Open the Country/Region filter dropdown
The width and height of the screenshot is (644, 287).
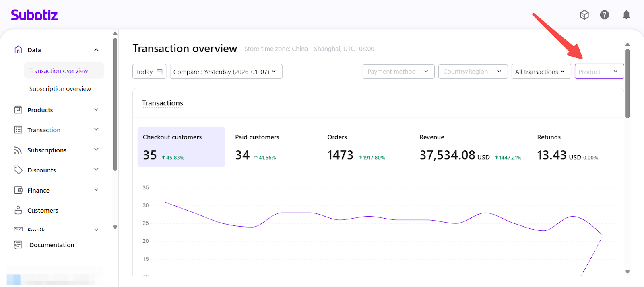473,72
